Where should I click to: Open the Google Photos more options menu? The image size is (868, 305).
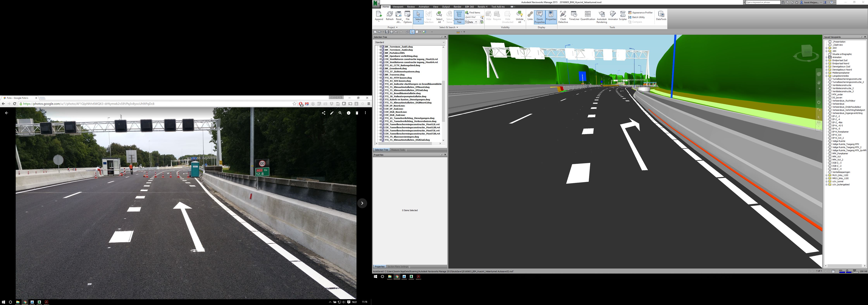[365, 113]
